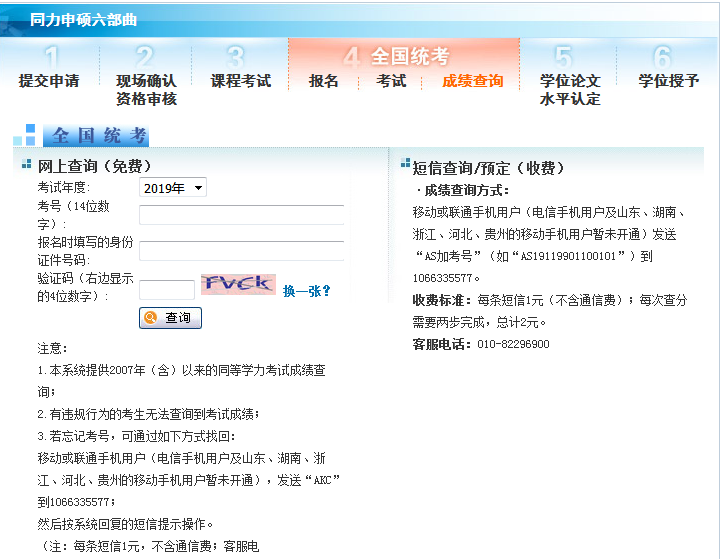Click the blue squares icon by 全国统考 banner

coord(25,135)
